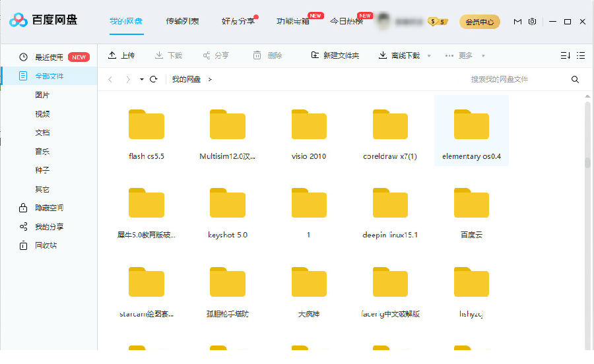
Task: Select 最近使用 in sidebar
Action: [49, 57]
